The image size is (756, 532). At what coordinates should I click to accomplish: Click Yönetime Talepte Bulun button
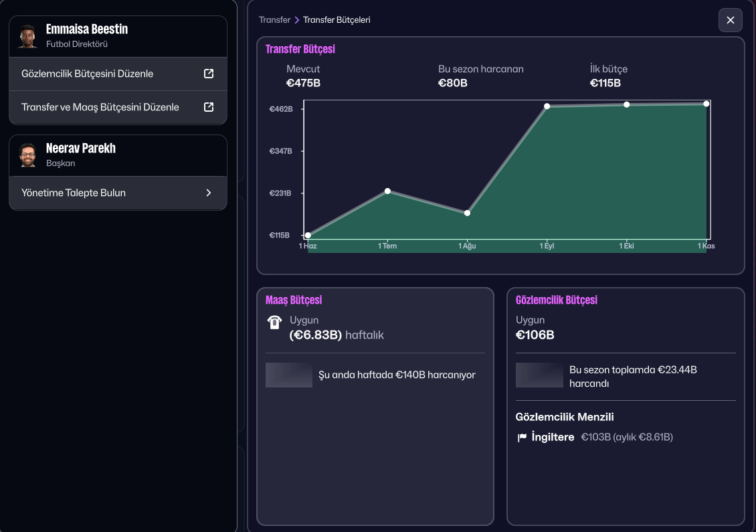click(x=118, y=193)
